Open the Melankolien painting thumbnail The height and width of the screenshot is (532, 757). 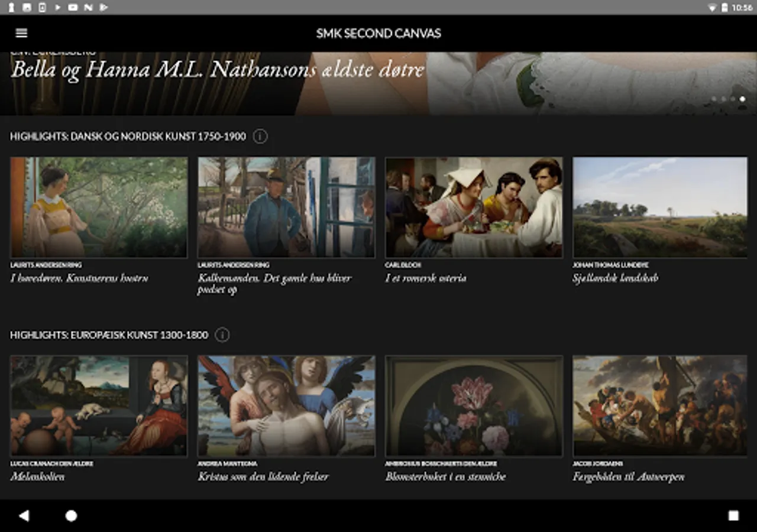click(x=99, y=406)
